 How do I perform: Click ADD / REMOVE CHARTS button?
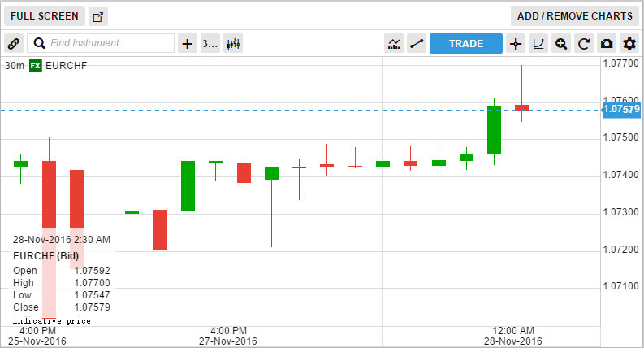[x=575, y=16]
